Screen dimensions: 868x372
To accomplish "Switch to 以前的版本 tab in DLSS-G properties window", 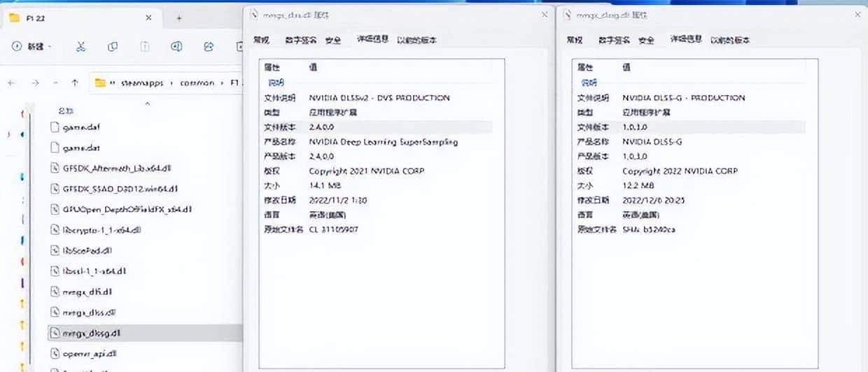I will coord(731,41).
